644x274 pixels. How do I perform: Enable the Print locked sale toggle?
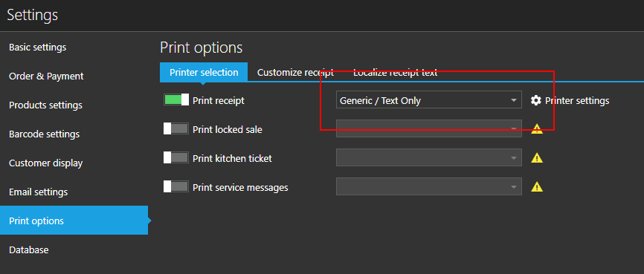point(176,128)
